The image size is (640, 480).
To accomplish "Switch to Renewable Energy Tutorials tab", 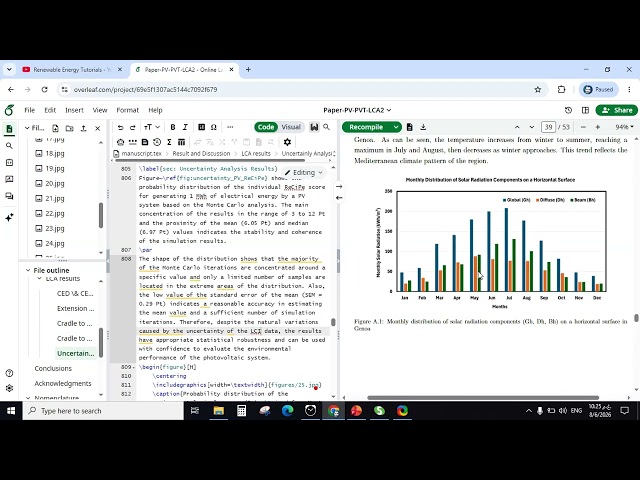I will click(72, 70).
